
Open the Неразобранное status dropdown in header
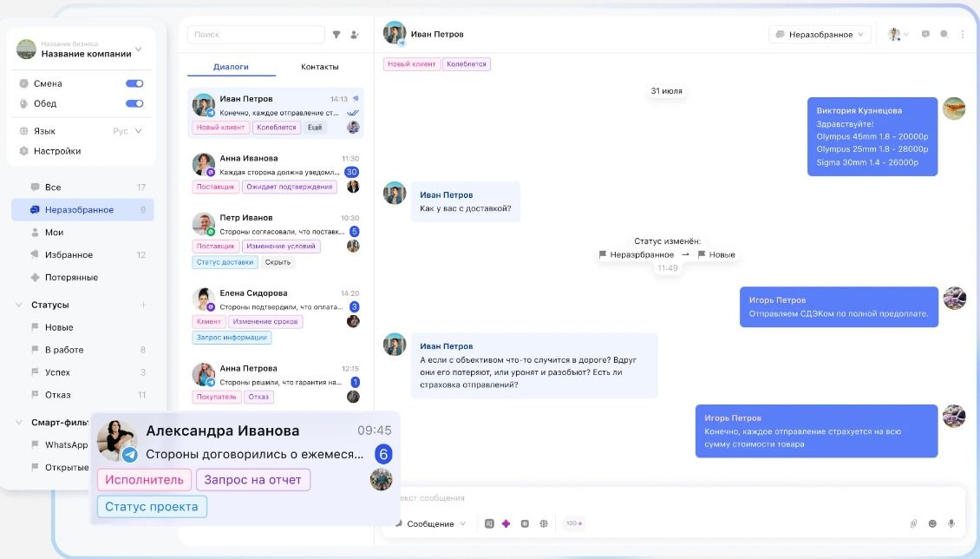tap(820, 35)
